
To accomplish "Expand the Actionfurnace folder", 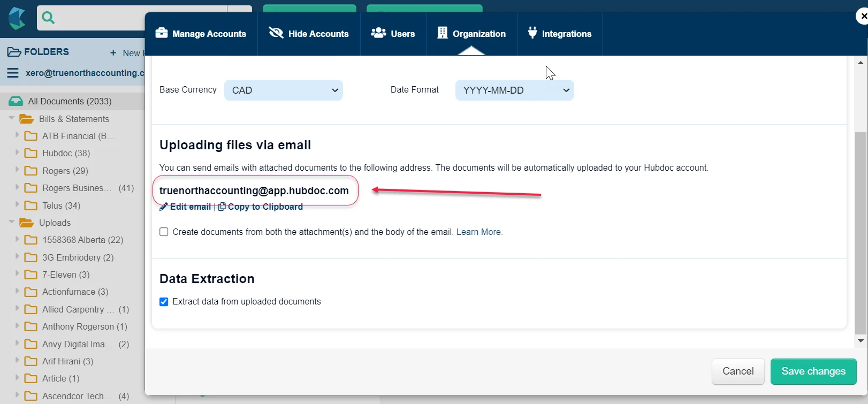I will [17, 291].
